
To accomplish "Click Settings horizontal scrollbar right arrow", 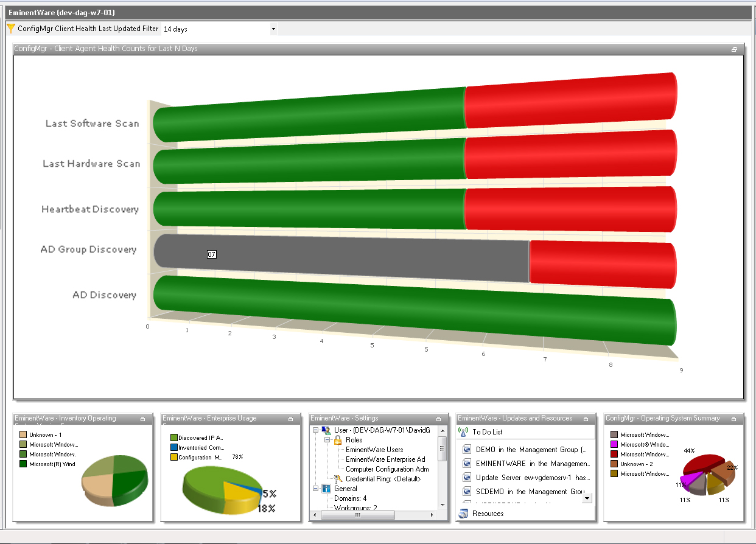I will (432, 515).
